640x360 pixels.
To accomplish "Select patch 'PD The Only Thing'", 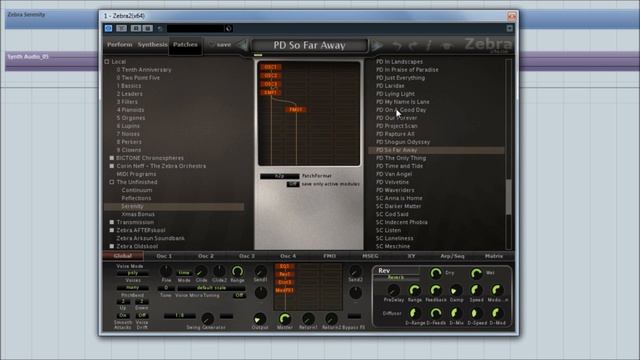I will click(401, 158).
